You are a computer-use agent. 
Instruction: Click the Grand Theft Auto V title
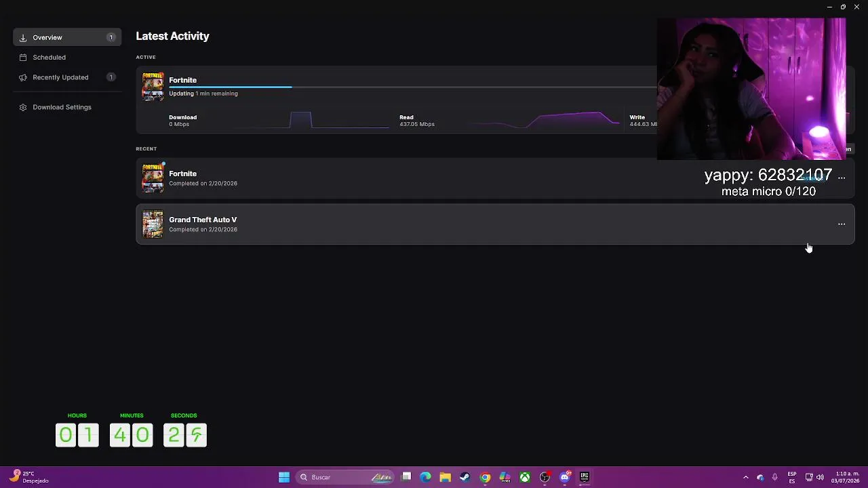[x=203, y=220]
